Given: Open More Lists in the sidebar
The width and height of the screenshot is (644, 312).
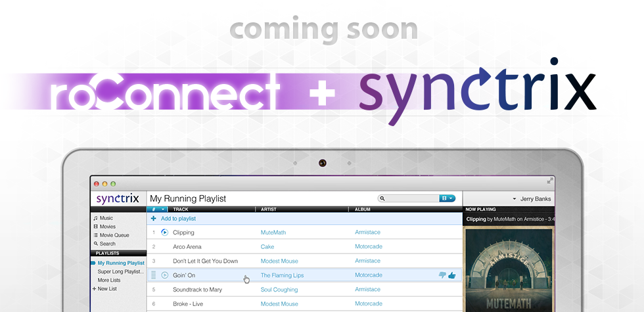Looking at the screenshot, I should pos(109,280).
